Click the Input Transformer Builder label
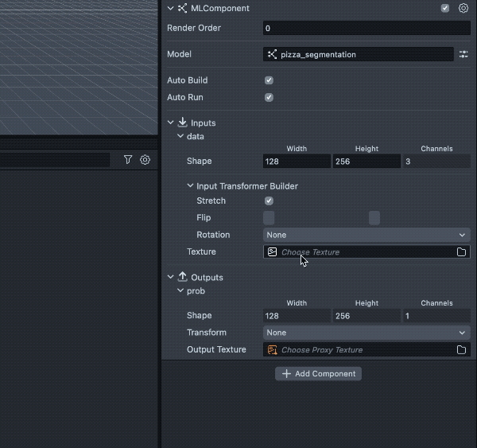Viewport: 477px width, 448px height. pyautogui.click(x=247, y=186)
